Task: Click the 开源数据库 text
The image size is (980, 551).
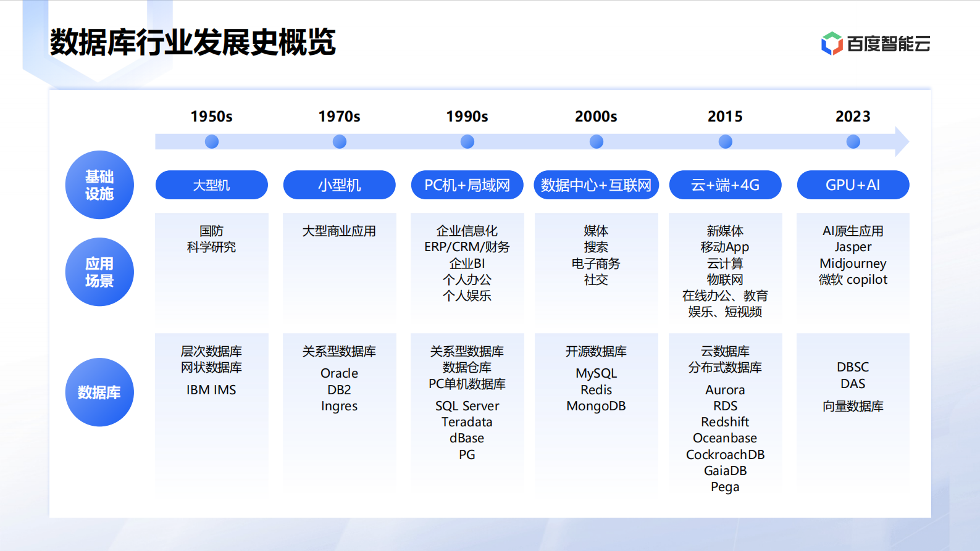Action: click(x=597, y=351)
